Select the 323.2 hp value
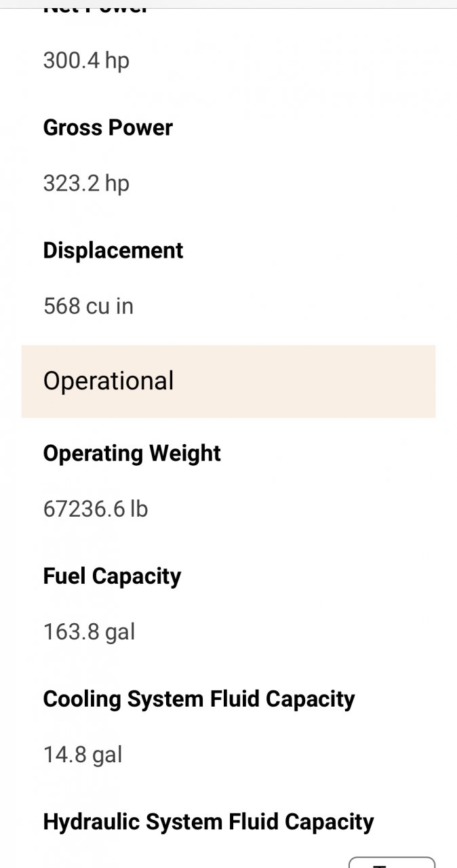The image size is (457, 868). click(x=86, y=183)
